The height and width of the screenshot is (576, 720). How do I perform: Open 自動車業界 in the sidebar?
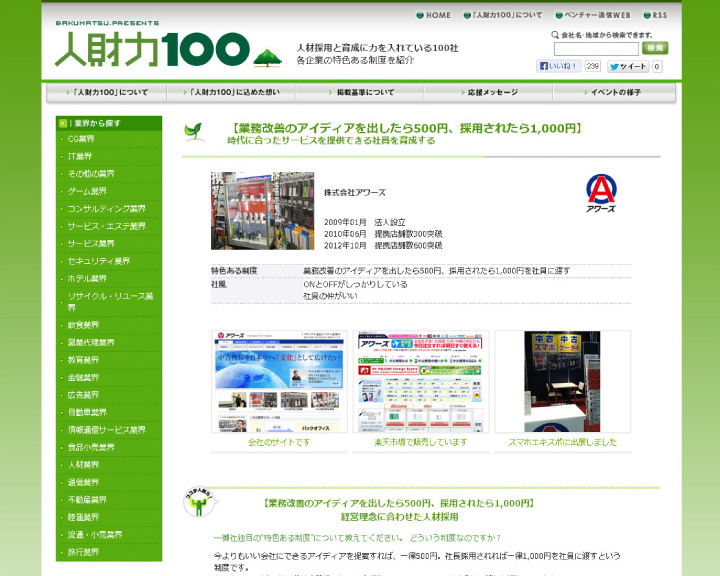coord(87,412)
